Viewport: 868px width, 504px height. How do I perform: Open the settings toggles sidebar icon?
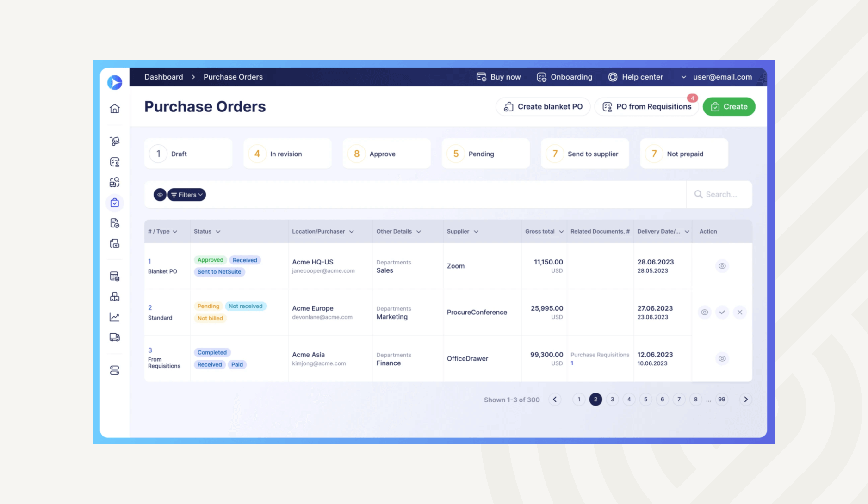pos(115,370)
